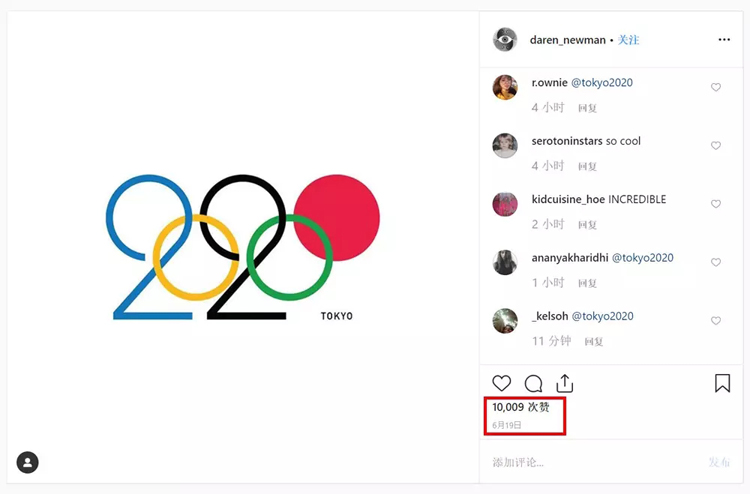Screen dimensions: 750x494
Task: Follow daren_newman with the 关注 link
Action: [628, 40]
